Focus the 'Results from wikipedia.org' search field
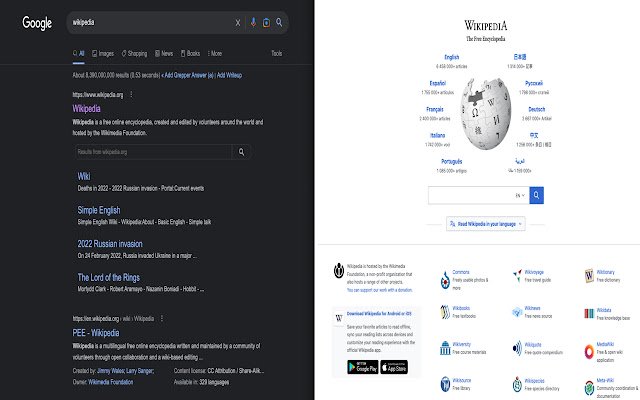The image size is (640, 400). 153,152
